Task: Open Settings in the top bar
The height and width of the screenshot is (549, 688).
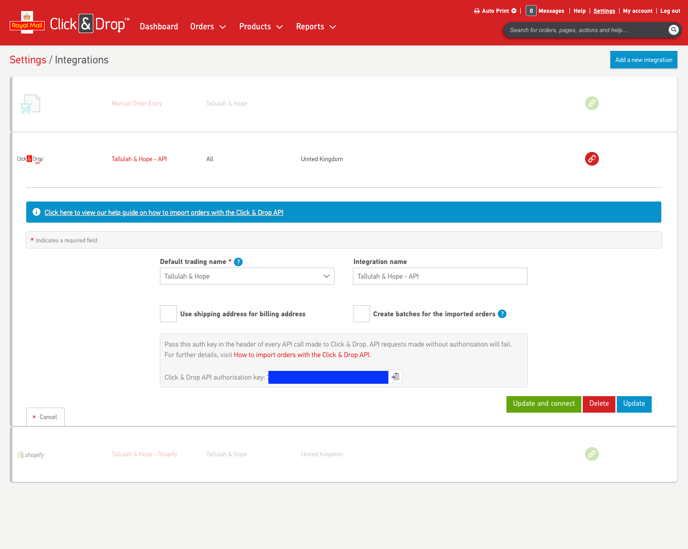Action: pyautogui.click(x=604, y=11)
